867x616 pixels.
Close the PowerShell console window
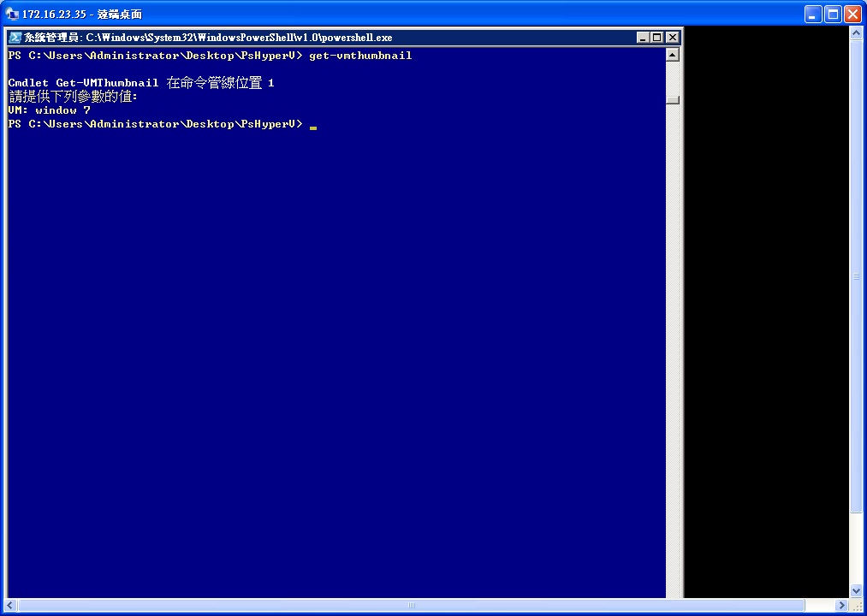pyautogui.click(x=673, y=38)
